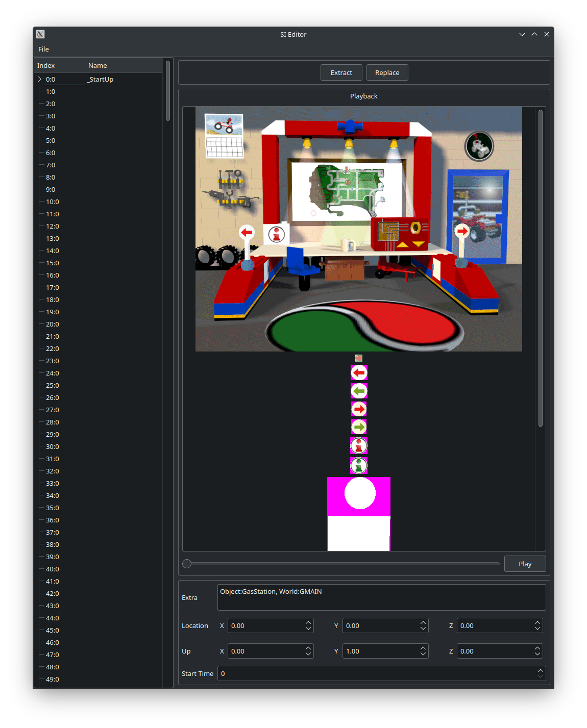Screen dimensions: 587x728
Task: Select tree row 40:0
Action: click(53, 569)
